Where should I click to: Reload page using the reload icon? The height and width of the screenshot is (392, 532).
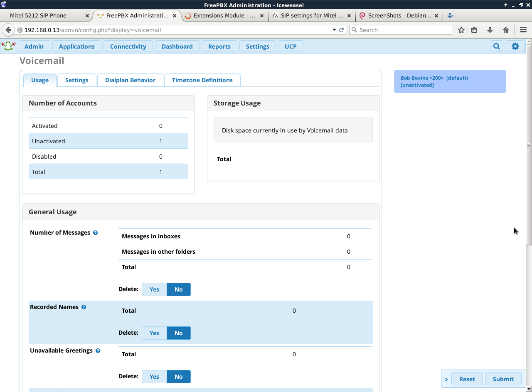point(342,30)
